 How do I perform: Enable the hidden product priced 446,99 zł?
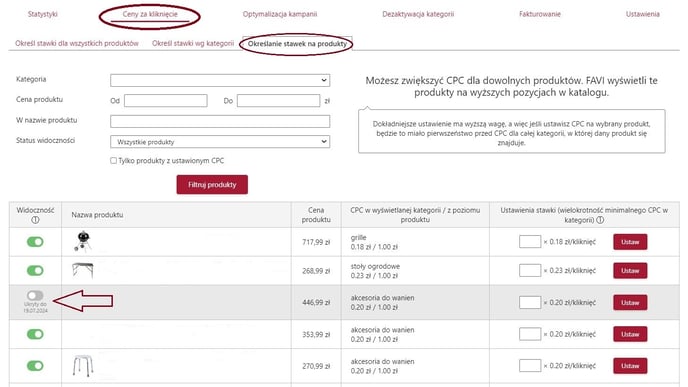click(35, 295)
